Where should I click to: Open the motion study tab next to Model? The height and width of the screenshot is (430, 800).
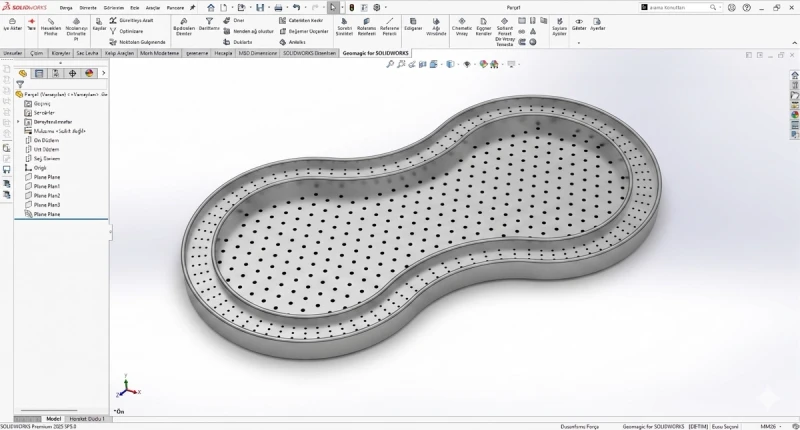click(x=87, y=419)
